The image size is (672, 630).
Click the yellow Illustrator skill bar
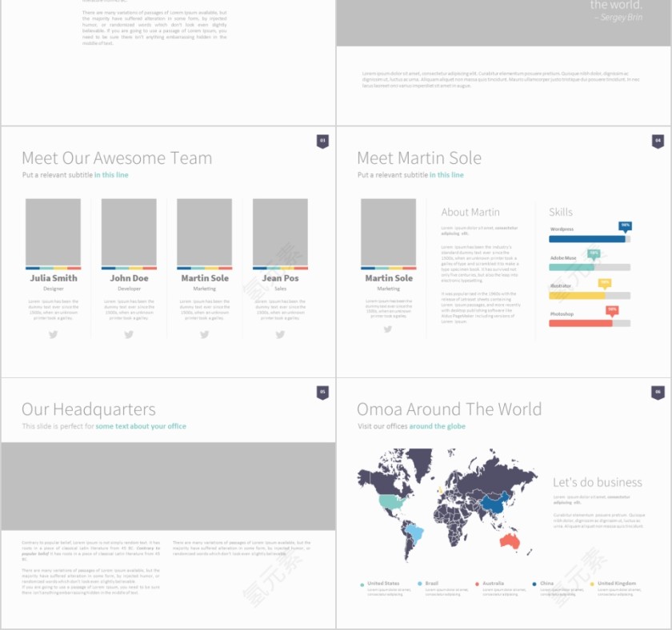[577, 296]
